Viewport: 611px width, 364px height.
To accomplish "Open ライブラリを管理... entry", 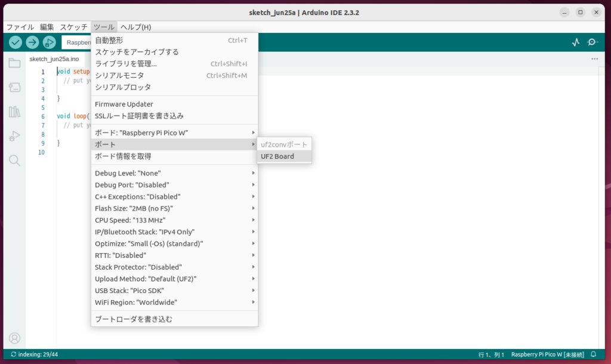I will 174,63.
